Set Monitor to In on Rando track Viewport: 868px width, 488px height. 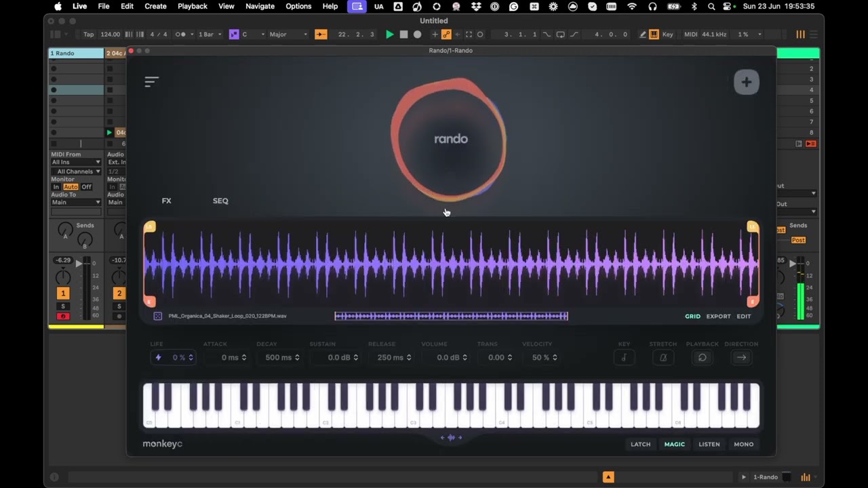[56, 187]
